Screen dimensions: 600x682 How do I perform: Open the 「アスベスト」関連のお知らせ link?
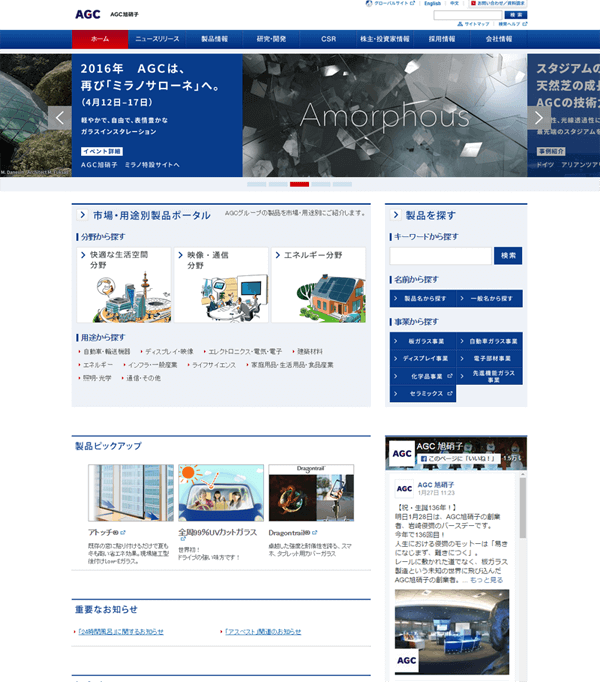coord(263,632)
